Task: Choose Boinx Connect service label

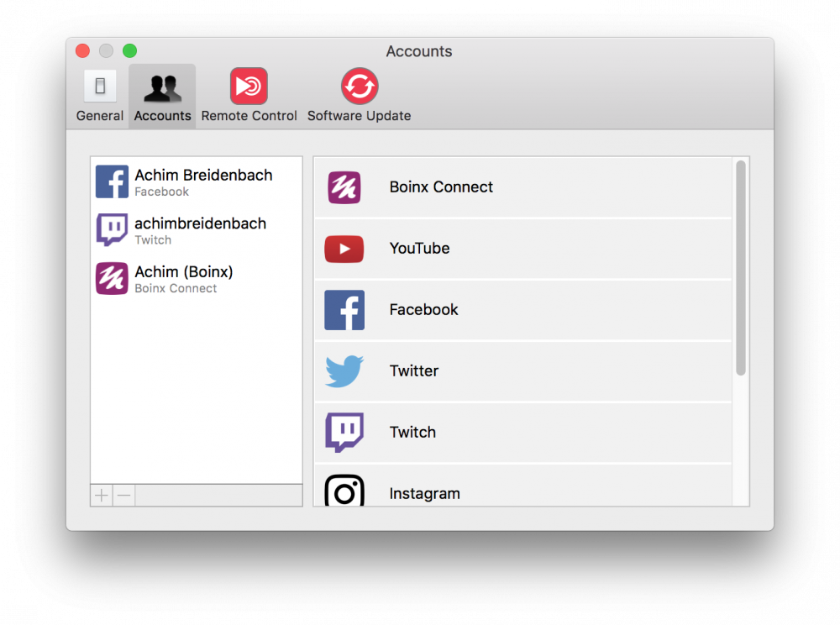Action: (441, 186)
